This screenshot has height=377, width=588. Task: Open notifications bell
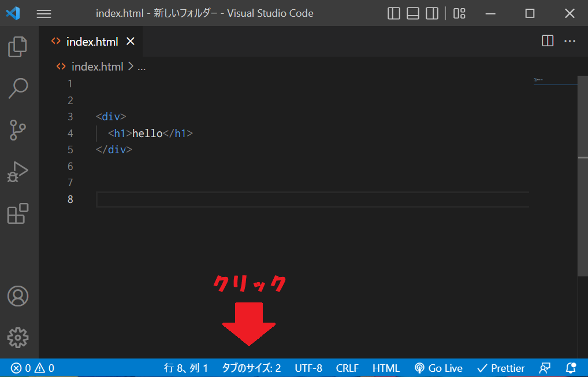click(x=571, y=368)
